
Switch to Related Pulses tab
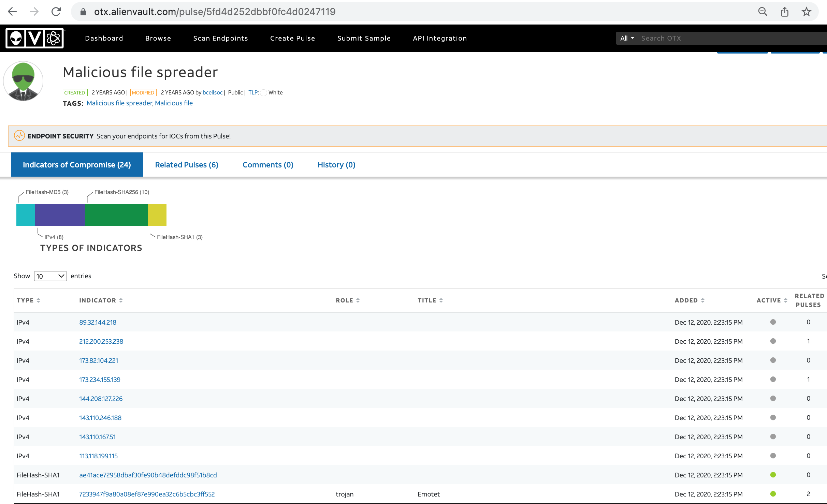(187, 165)
